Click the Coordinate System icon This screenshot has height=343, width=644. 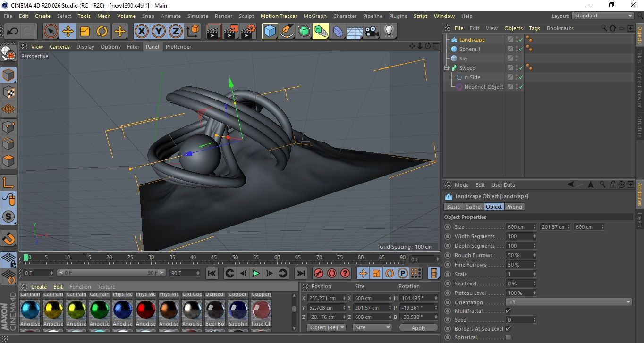pos(193,32)
